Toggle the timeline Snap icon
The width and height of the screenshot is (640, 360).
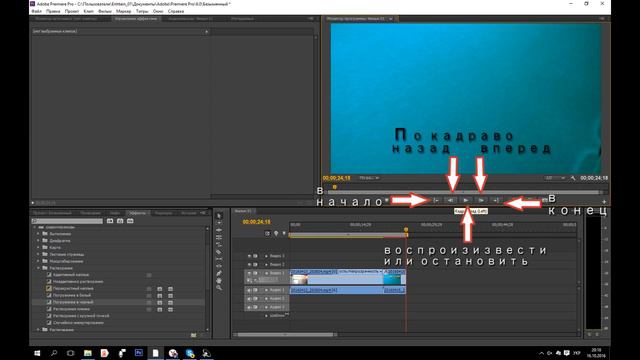tap(267, 233)
